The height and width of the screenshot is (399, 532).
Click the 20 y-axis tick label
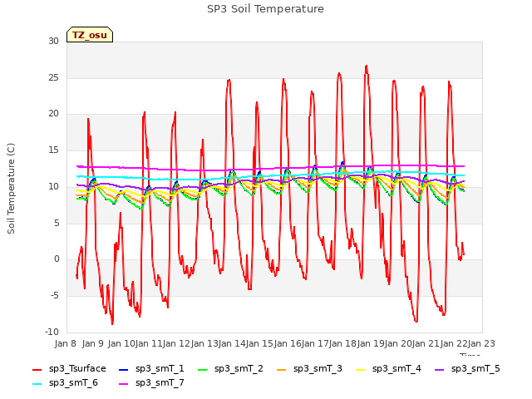click(x=53, y=114)
